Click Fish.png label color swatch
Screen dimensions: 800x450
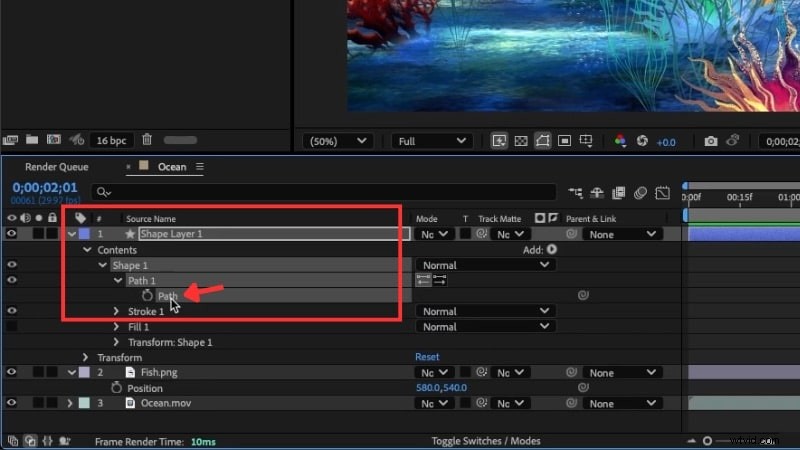click(x=84, y=372)
